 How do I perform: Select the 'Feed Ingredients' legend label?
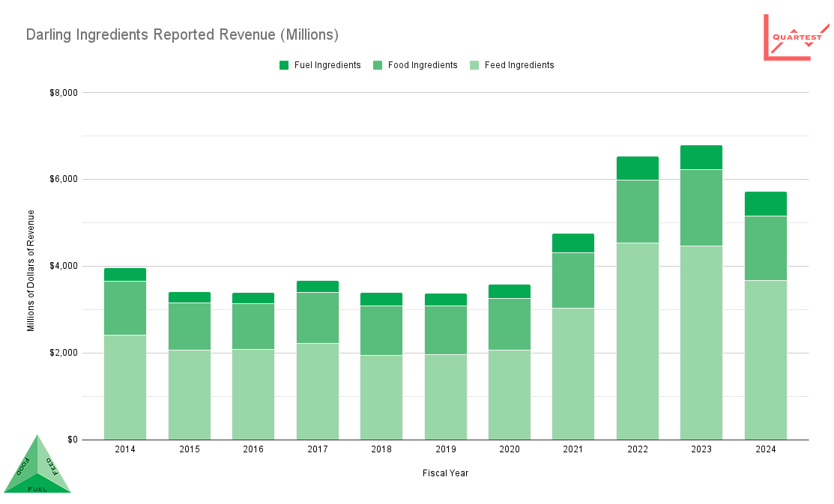519,65
